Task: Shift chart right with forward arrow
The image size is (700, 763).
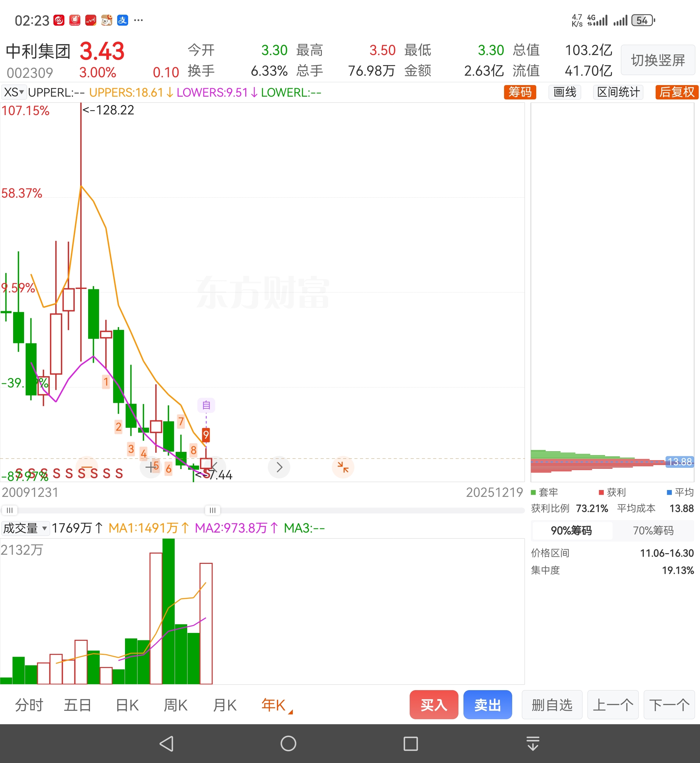Action: [279, 467]
